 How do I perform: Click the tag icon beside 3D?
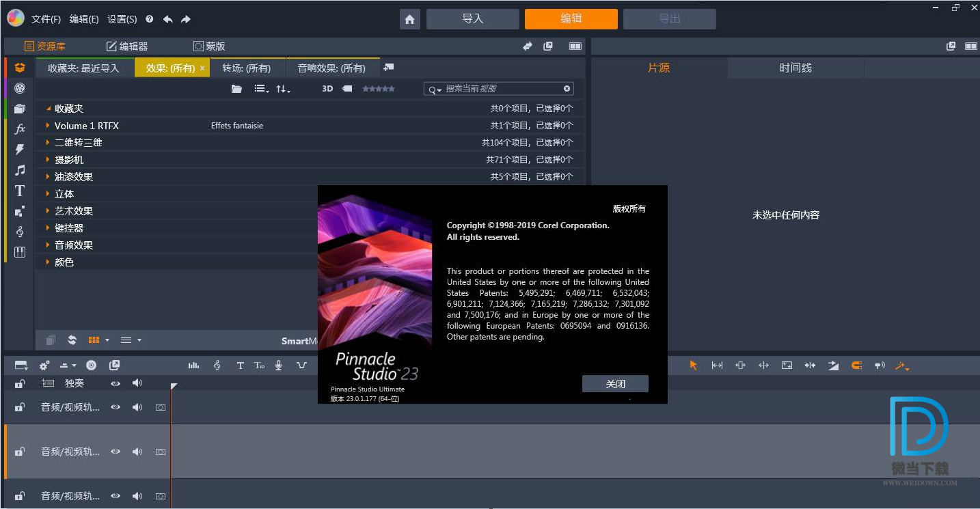pyautogui.click(x=347, y=89)
